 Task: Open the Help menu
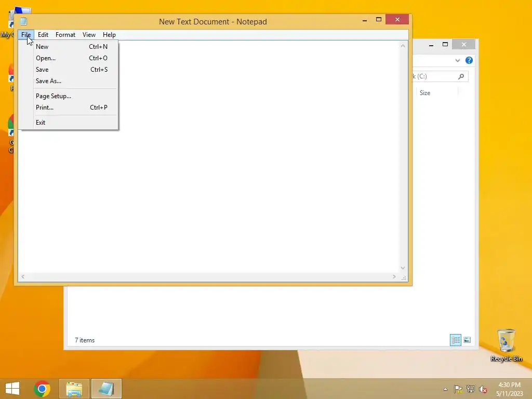109,35
